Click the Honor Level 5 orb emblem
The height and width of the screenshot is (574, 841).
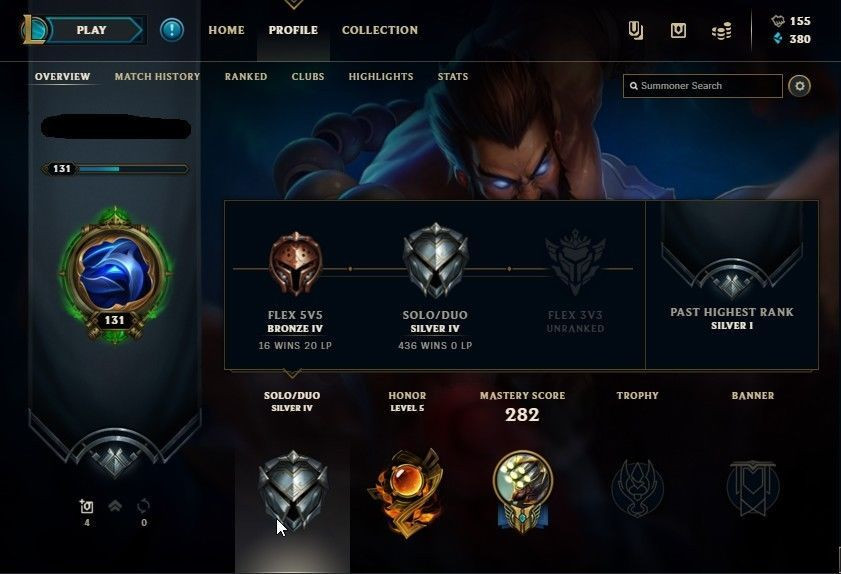point(408,492)
